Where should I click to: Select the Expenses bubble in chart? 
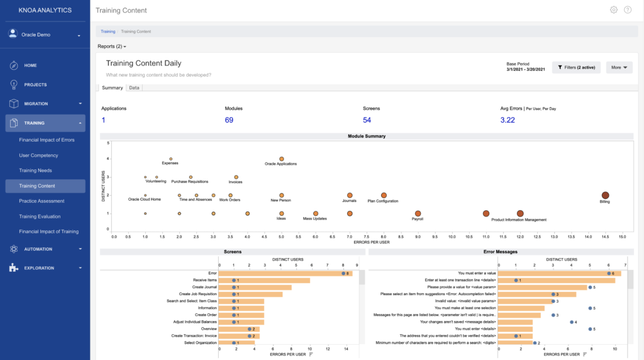tap(171, 159)
